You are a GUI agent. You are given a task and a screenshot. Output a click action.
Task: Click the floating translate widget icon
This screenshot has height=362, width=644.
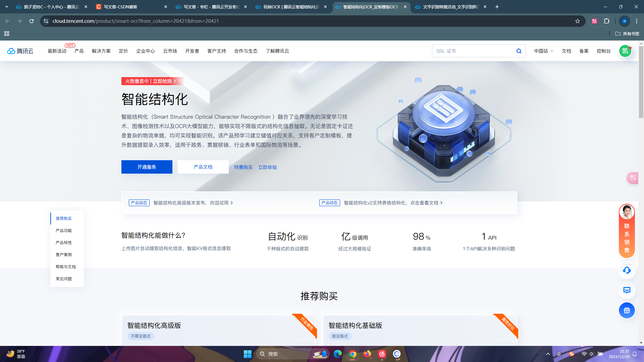633,178
